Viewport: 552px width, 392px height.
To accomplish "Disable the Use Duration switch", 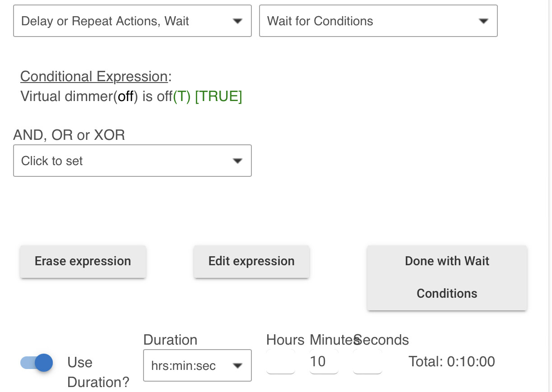I will (37, 362).
